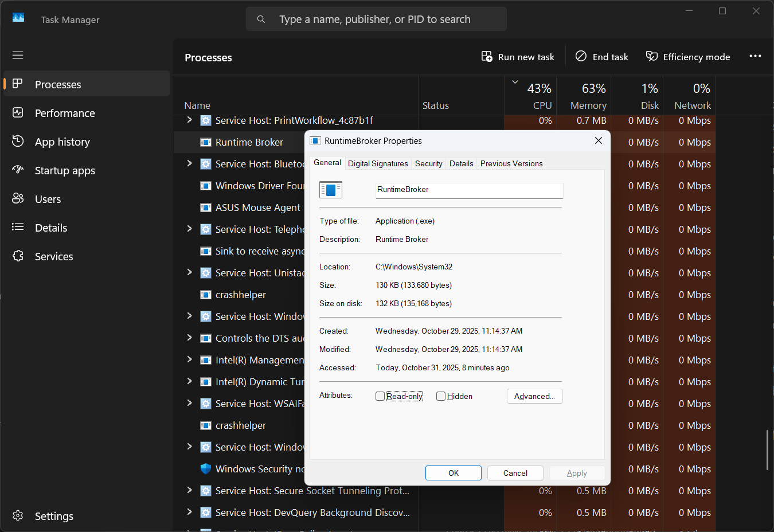Switch to the Digital Signatures tab
Viewport: 774px width, 532px height.
(x=378, y=163)
